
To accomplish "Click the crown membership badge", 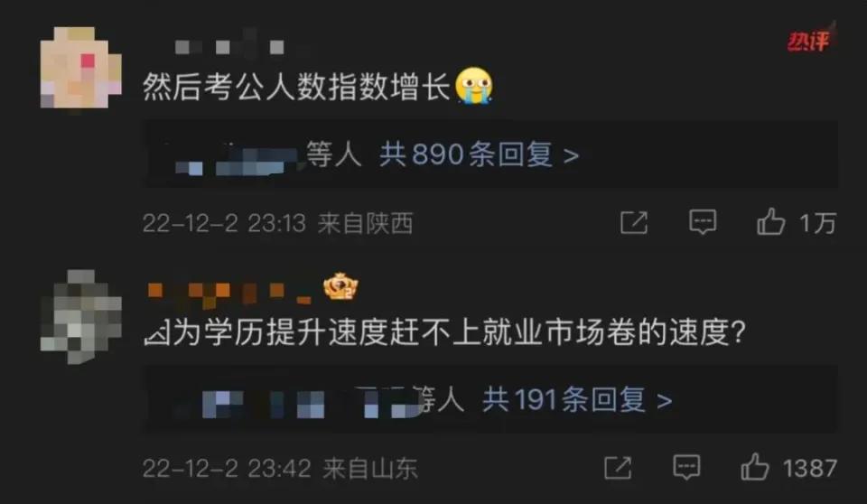I will click(340, 286).
